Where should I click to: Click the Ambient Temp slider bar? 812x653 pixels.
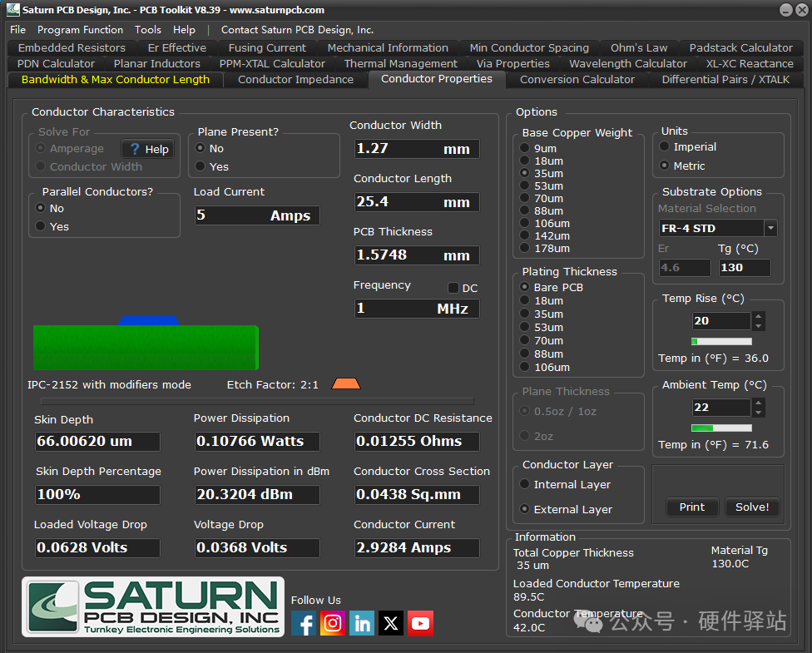pyautogui.click(x=721, y=428)
